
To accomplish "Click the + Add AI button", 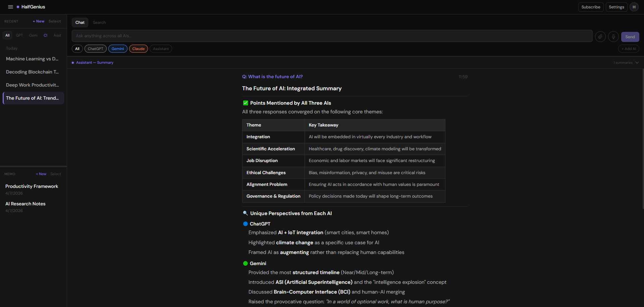I will tap(629, 49).
